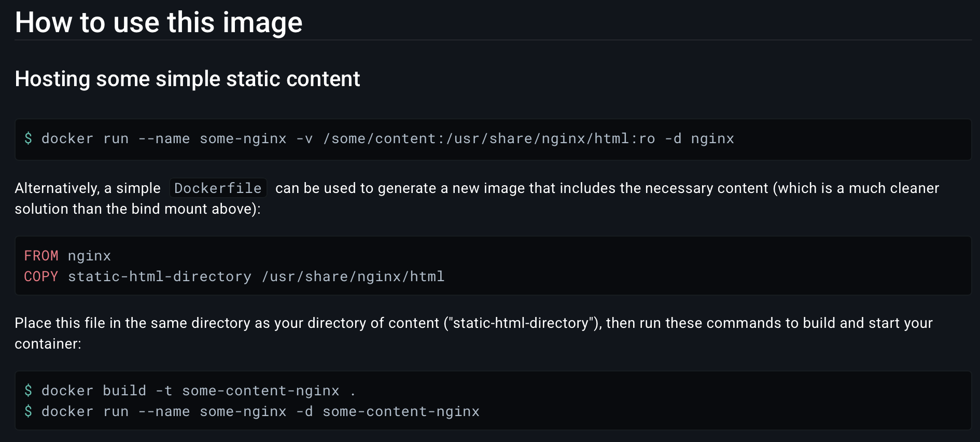Click the "Hosting some simple static content" subheading

pos(187,79)
